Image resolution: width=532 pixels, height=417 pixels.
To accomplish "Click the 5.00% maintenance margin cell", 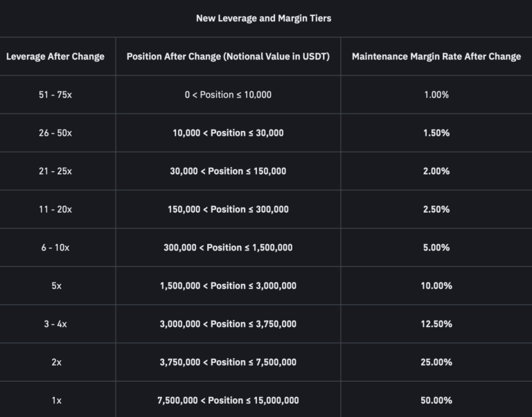I will (x=436, y=247).
